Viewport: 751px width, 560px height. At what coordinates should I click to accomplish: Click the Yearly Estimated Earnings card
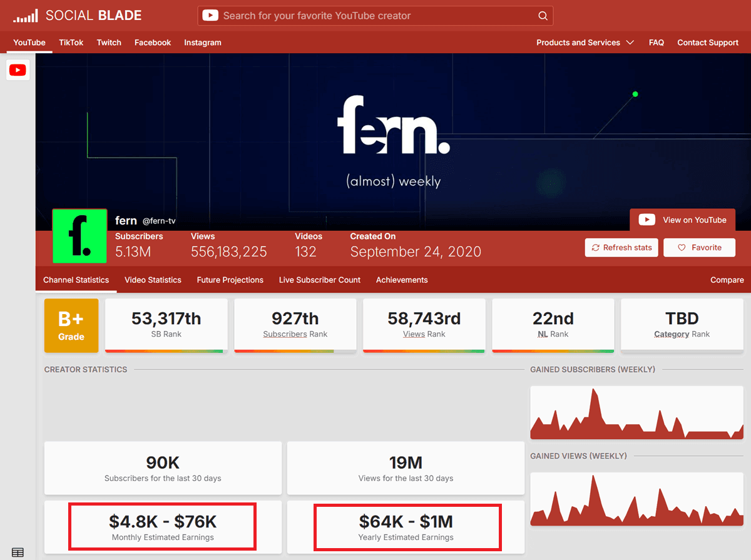tap(406, 527)
